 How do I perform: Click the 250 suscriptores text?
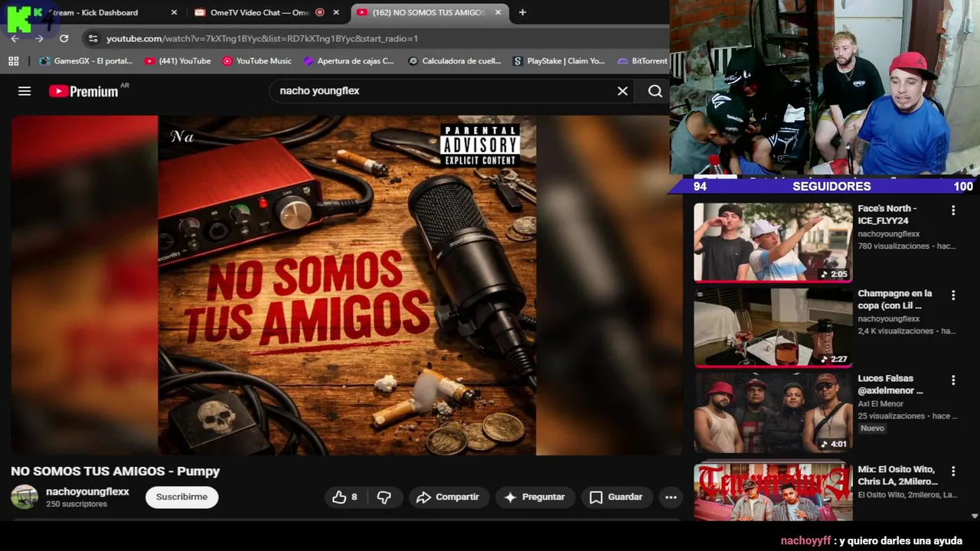pyautogui.click(x=76, y=504)
